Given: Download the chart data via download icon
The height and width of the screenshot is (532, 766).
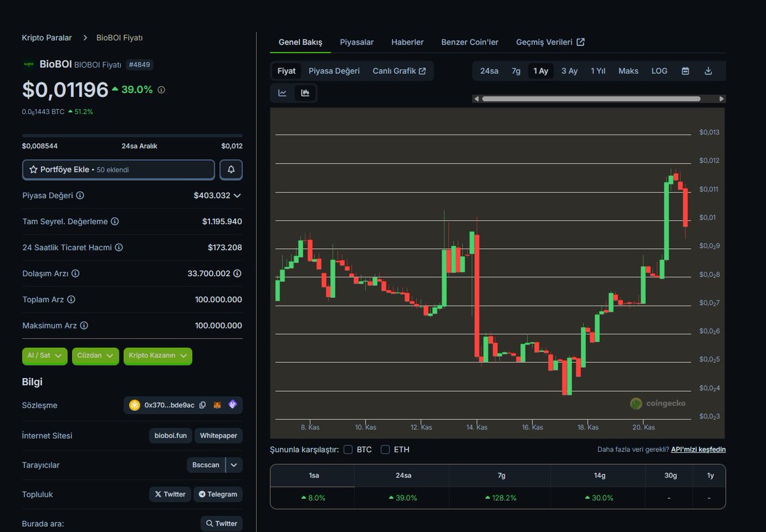Looking at the screenshot, I should 709,71.
